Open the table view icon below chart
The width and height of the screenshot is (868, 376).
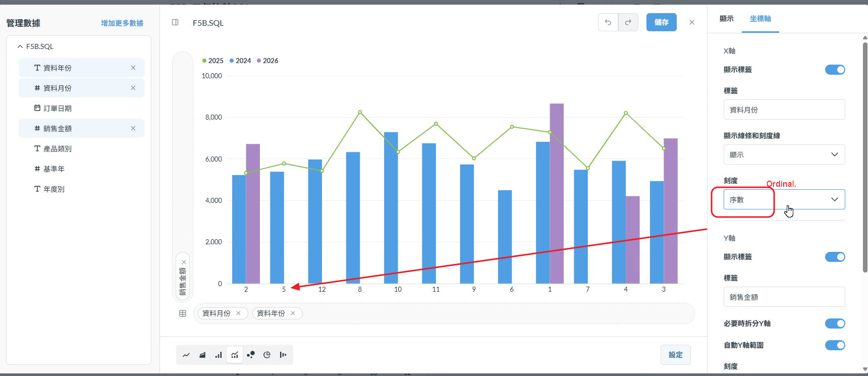tap(183, 313)
